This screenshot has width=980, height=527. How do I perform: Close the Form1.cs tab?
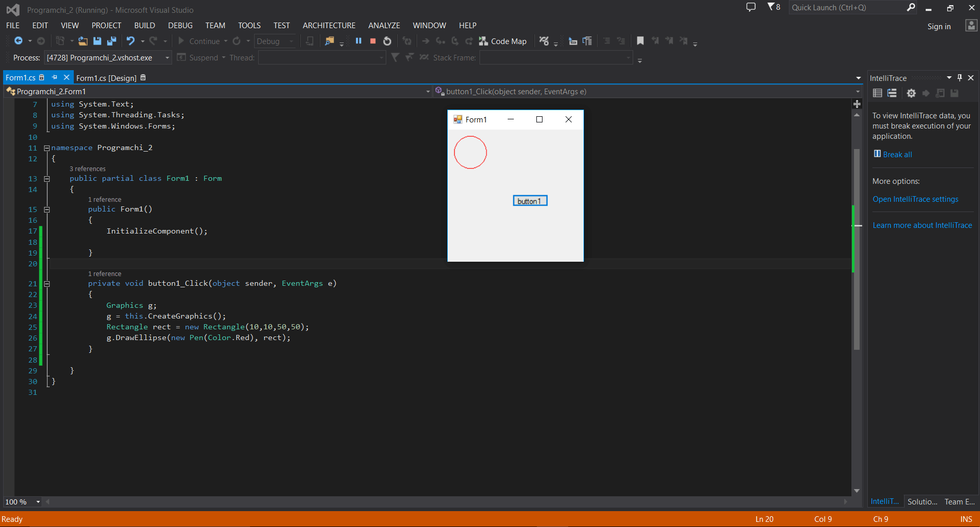tap(66, 77)
